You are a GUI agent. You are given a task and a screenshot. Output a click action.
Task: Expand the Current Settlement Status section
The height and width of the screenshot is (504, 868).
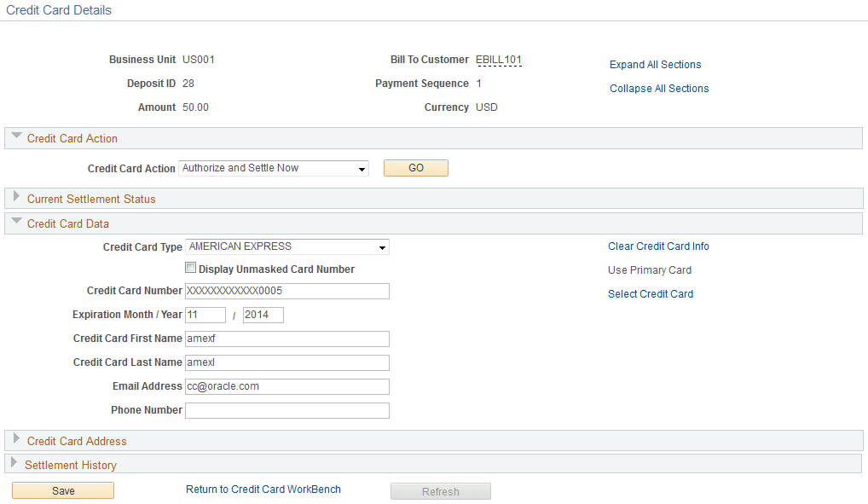coord(15,198)
